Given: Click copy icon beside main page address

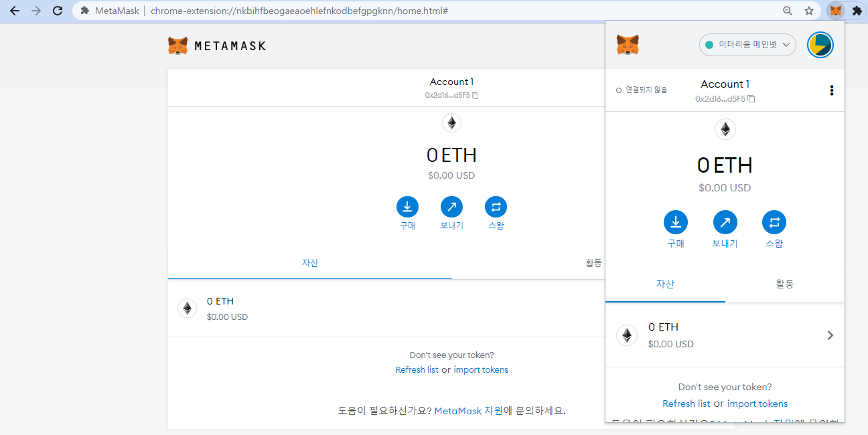Looking at the screenshot, I should [476, 95].
